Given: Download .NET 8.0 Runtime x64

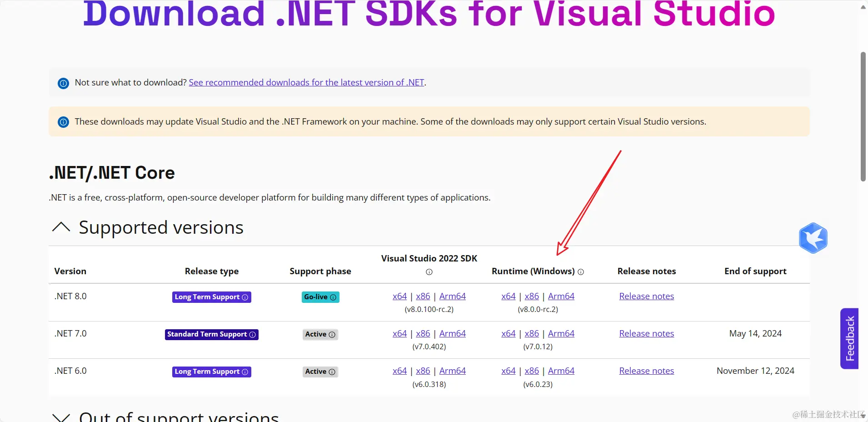Looking at the screenshot, I should [x=508, y=296].
